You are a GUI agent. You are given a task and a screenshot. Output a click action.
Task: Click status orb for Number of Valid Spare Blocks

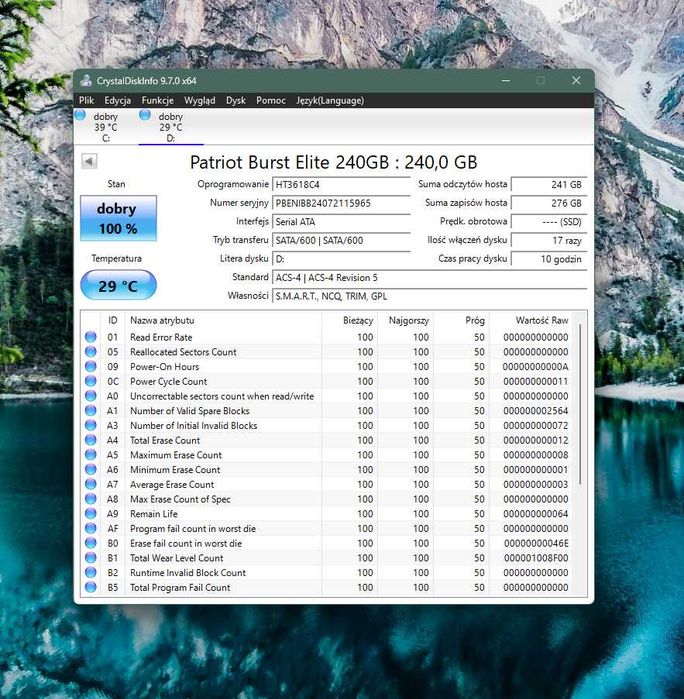click(91, 411)
